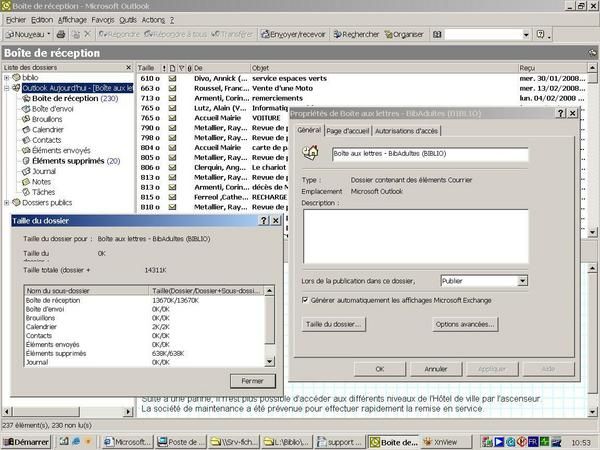
Task: Click 'Éléments supprimés' row in size list
Action: (x=145, y=354)
